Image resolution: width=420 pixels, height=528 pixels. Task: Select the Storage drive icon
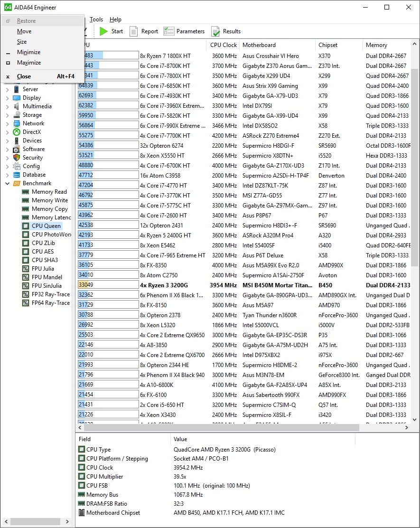pyautogui.click(x=17, y=115)
